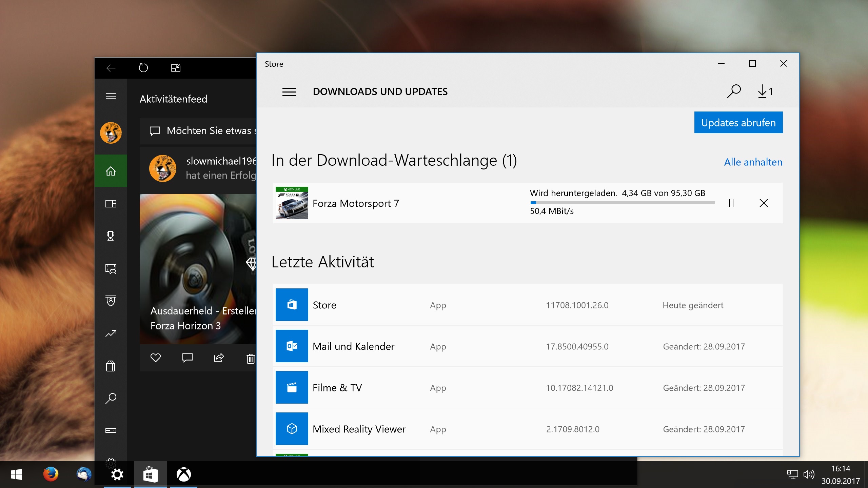Select the Mail und Kalender entry
This screenshot has width=868, height=488.
pyautogui.click(x=353, y=346)
